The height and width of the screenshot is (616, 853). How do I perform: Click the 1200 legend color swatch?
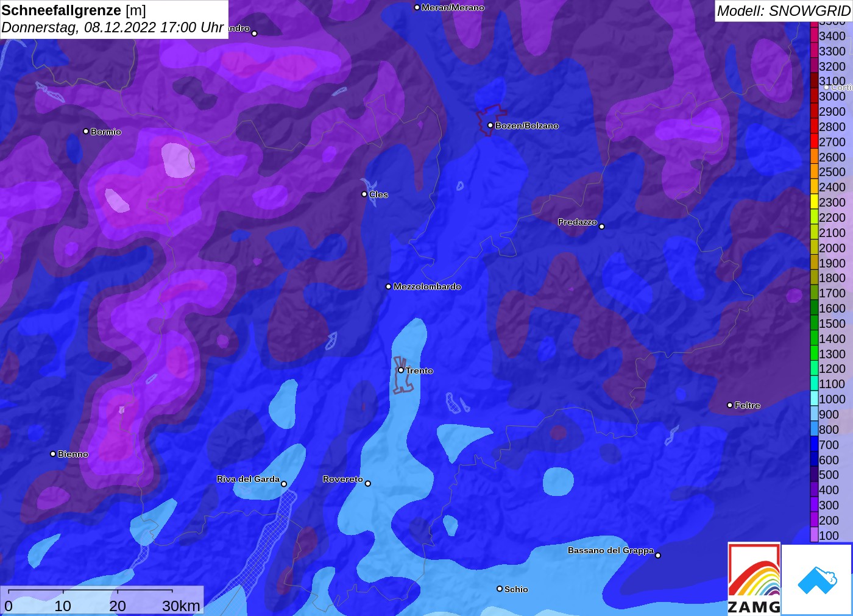(x=814, y=369)
